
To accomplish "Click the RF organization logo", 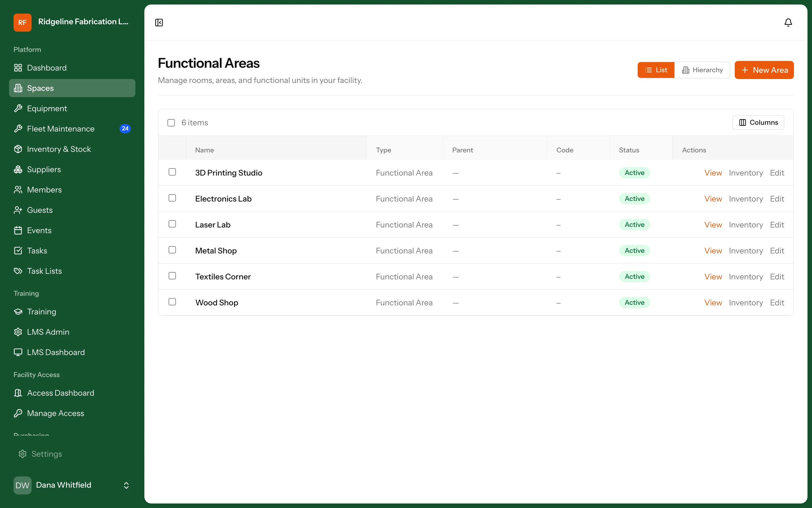I will 23,23.
